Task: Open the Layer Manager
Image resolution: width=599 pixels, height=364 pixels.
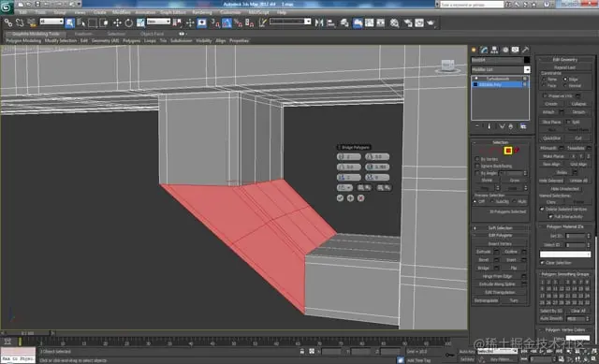Action: [344, 22]
